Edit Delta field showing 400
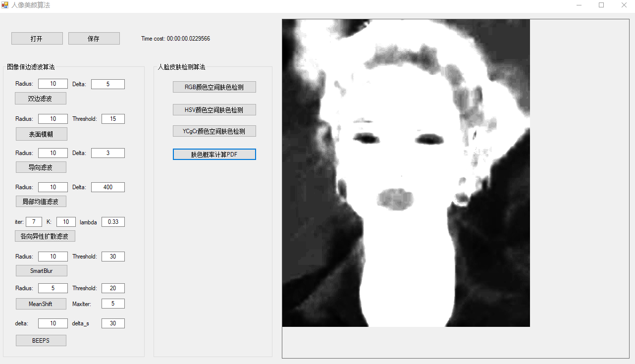 tap(108, 187)
